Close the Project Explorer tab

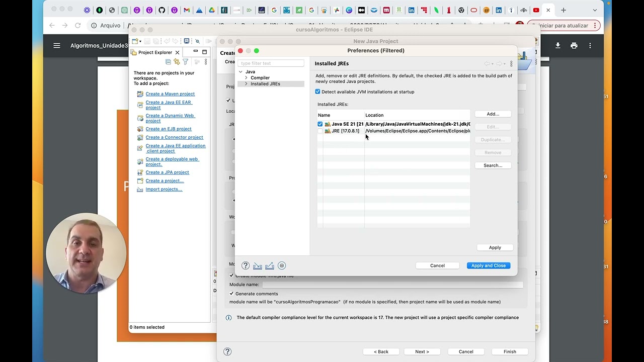coord(177,52)
